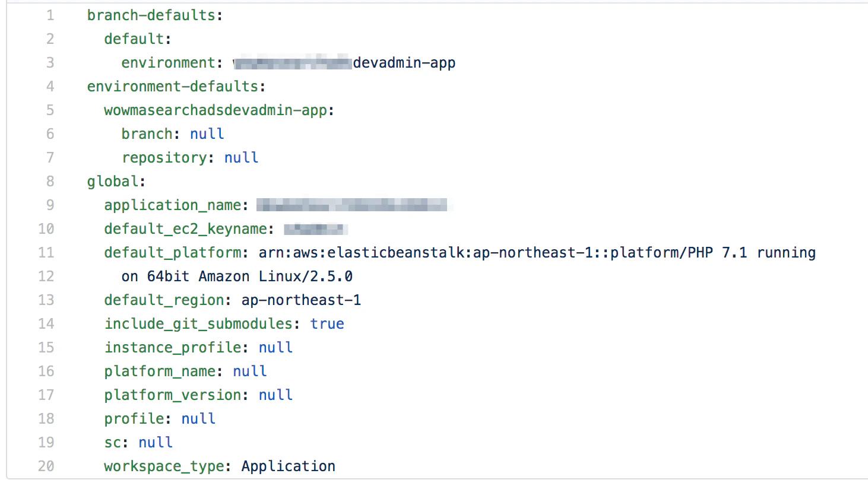Select the null value of instance_profile

[x=276, y=348]
